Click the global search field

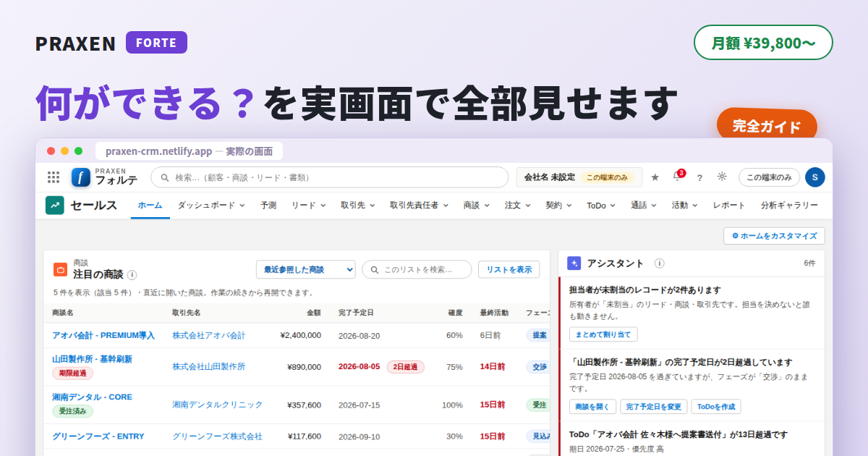tap(330, 177)
